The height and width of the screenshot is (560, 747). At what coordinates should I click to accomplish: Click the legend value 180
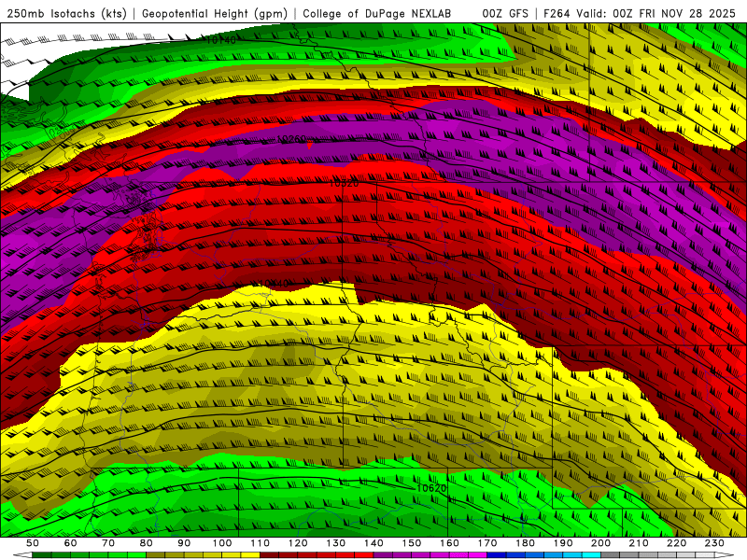click(525, 543)
